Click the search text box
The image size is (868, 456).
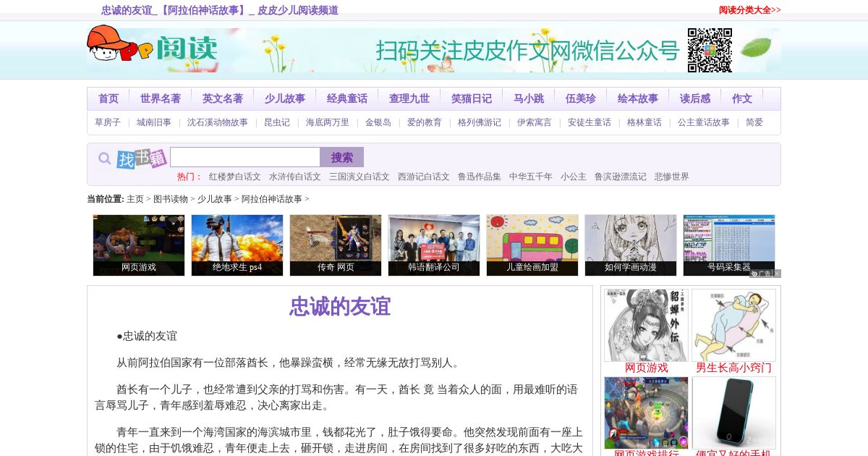pyautogui.click(x=245, y=157)
